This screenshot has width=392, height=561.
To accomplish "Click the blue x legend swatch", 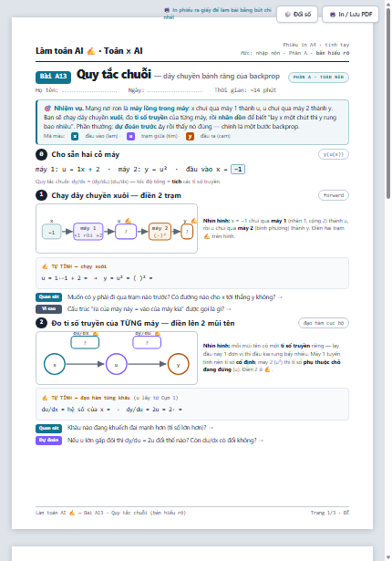I will click(x=75, y=136).
